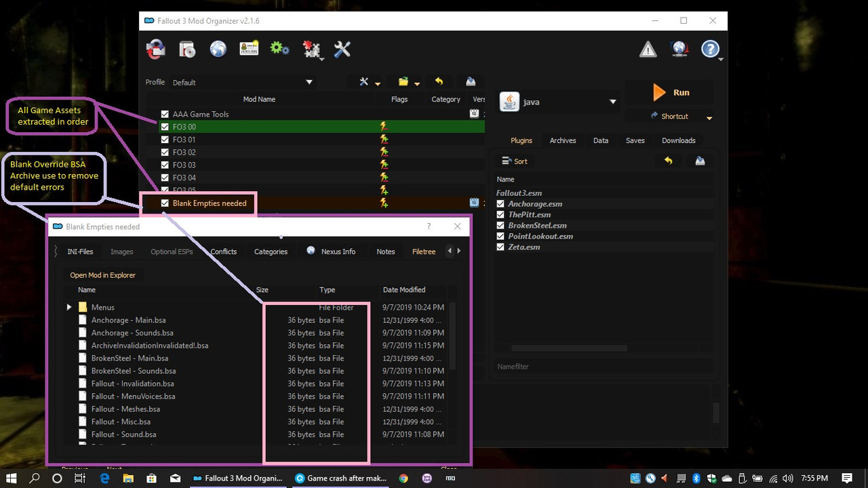This screenshot has width=868, height=488.
Task: Click the conflict flag icon of FO3 03
Action: click(x=384, y=165)
